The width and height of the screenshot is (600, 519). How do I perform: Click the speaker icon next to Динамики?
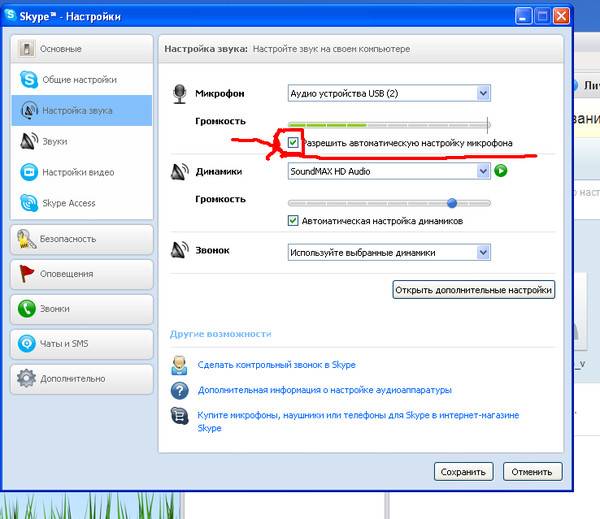click(179, 172)
